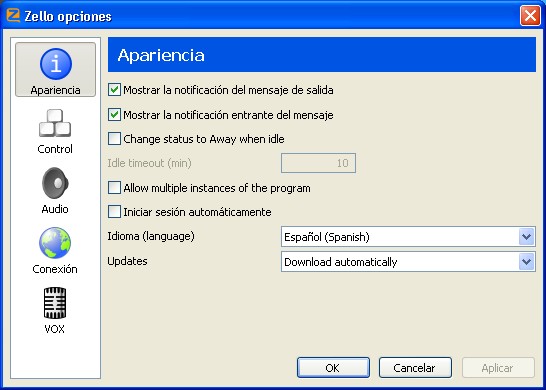Uncheck Mostrar la notificación entrante del mensaje
This screenshot has height=390, width=546.
pos(114,115)
